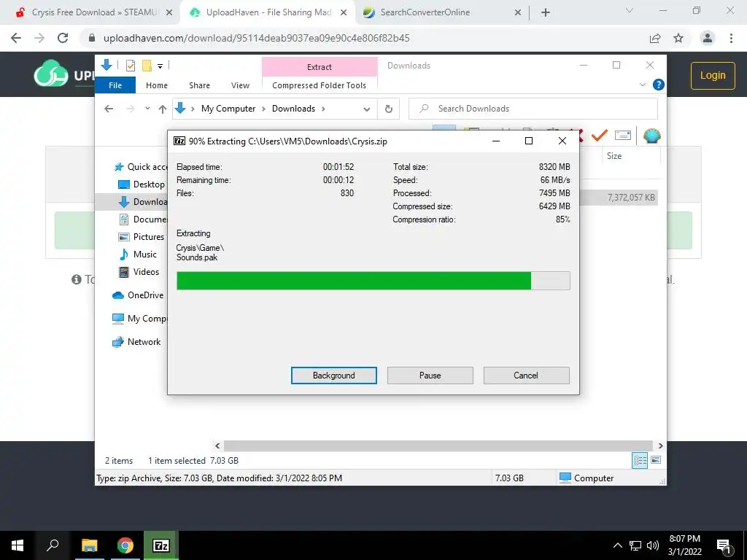Click the shell globe toolbar icon
Screen dimensions: 747x560
[x=651, y=136]
